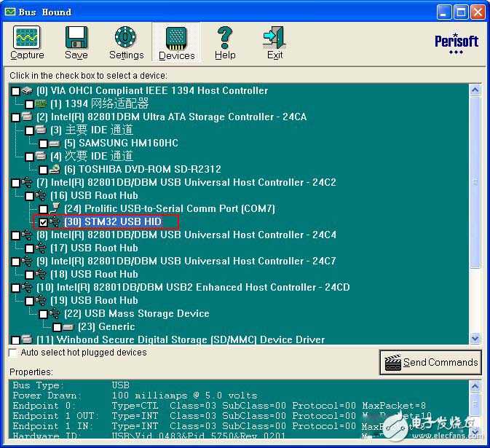490x448 pixels.
Task: Uncheck the STM32 USB HID device
Action: [x=43, y=222]
